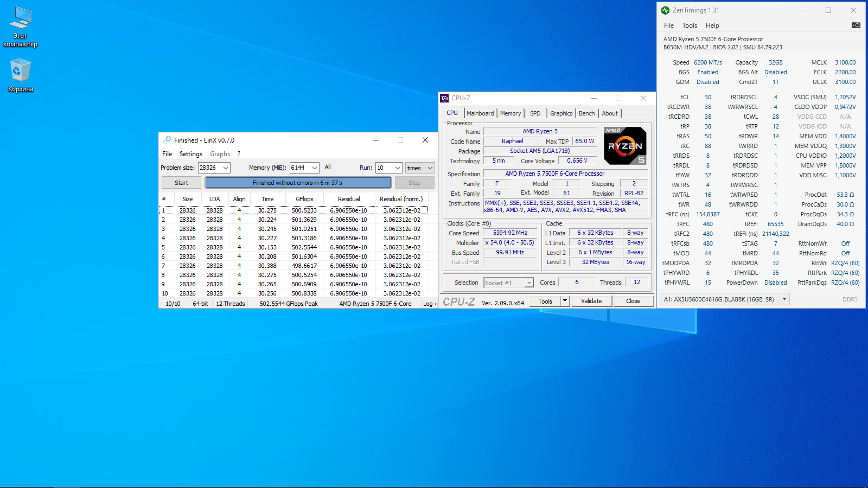Click the ZenTimings MEM VDD value 1,4000V
868x488 pixels.
click(x=845, y=136)
